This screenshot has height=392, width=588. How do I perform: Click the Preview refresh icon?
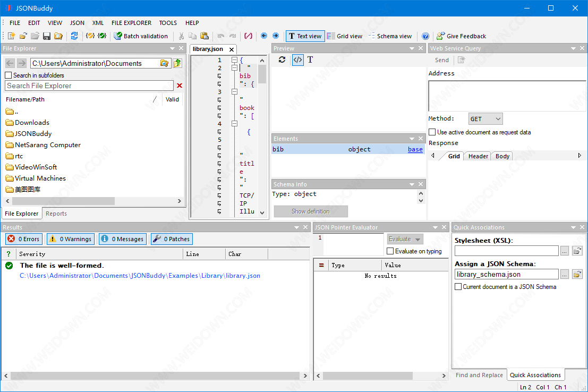click(282, 59)
